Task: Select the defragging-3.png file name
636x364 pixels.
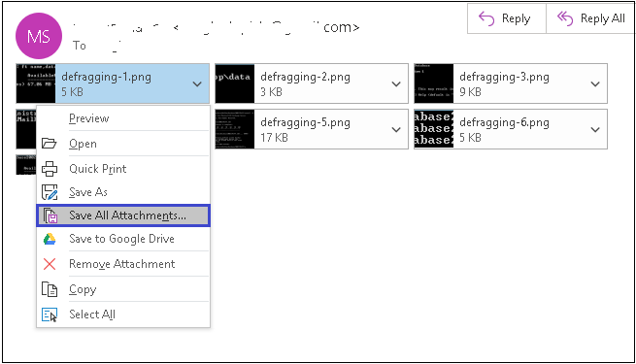Action: click(x=504, y=77)
